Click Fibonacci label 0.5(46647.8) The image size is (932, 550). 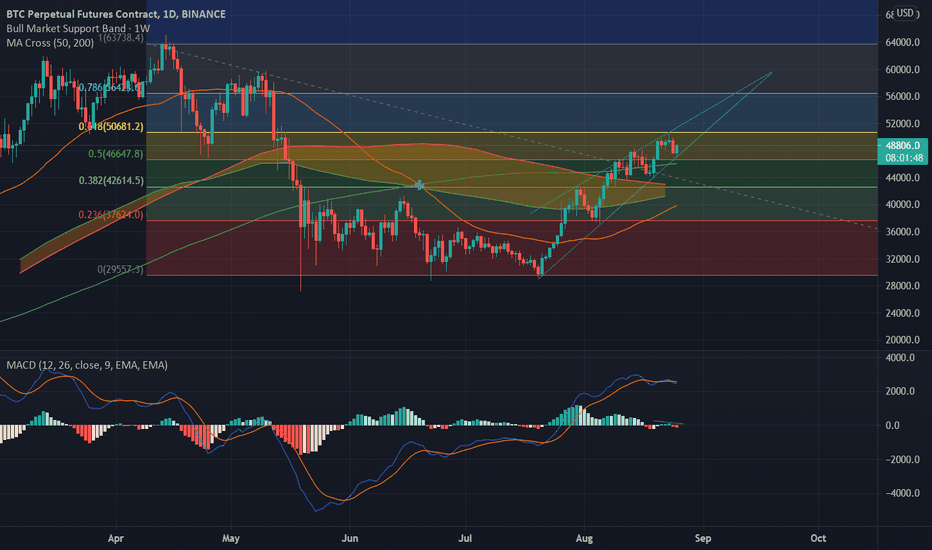coord(115,154)
